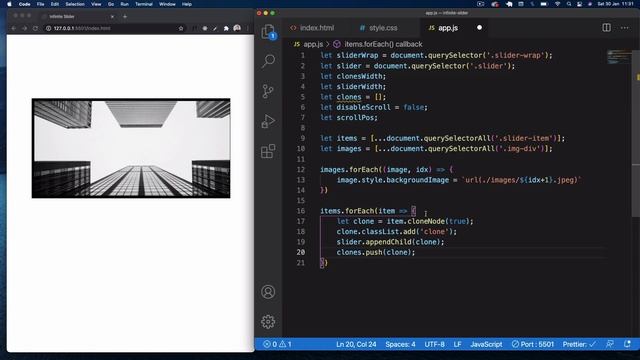Click 'slider.appendChild(clone);' on line 19

pyautogui.click(x=390, y=242)
